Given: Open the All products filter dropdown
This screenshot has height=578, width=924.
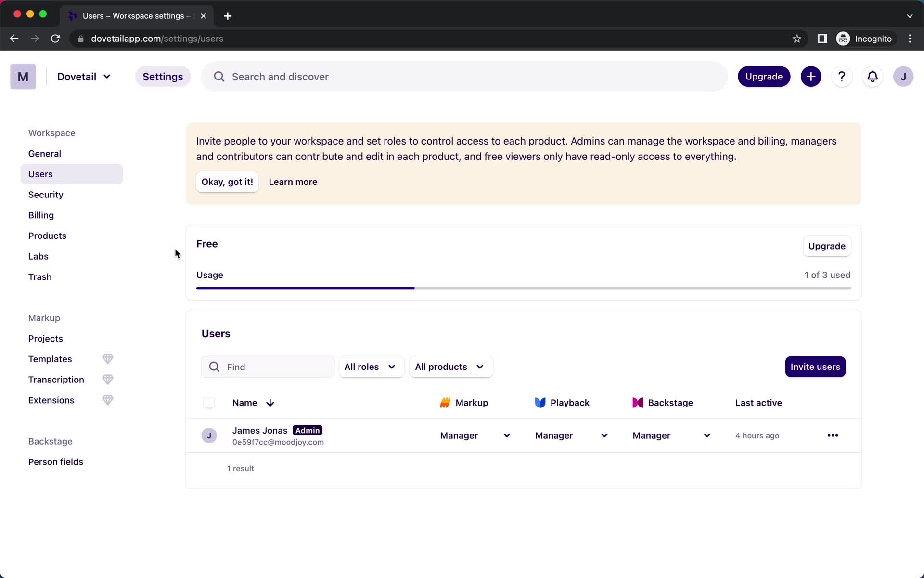Looking at the screenshot, I should 450,367.
